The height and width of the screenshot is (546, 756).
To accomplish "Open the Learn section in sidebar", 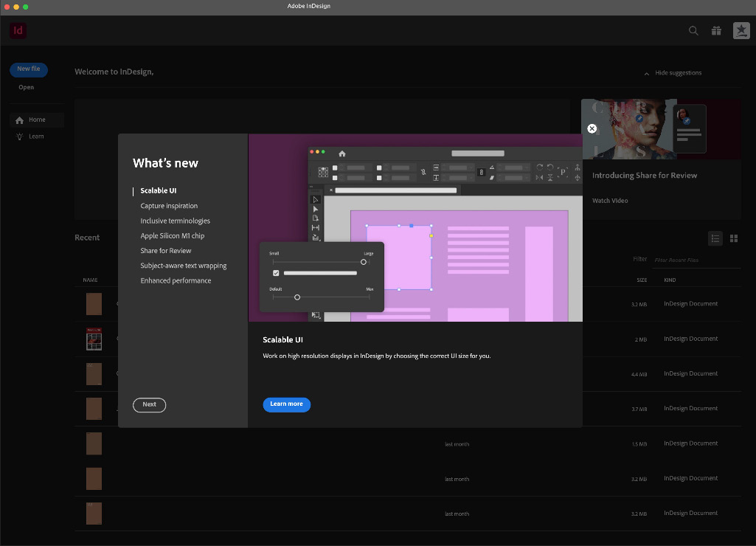I will (x=30, y=136).
